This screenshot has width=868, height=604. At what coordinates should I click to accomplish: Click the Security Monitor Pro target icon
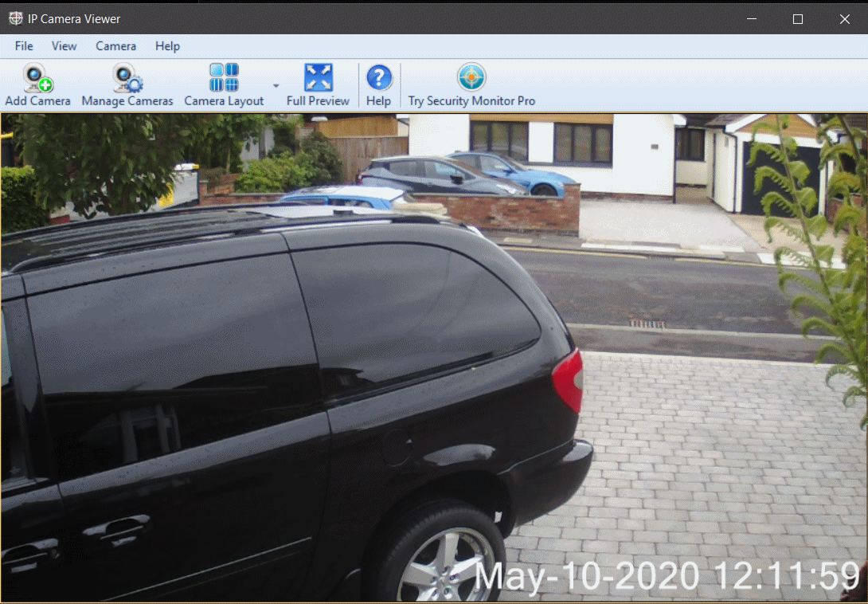(471, 77)
